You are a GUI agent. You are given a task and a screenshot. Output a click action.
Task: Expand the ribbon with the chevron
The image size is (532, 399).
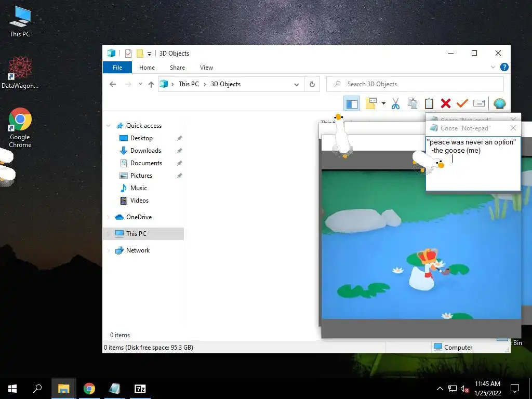[493, 67]
